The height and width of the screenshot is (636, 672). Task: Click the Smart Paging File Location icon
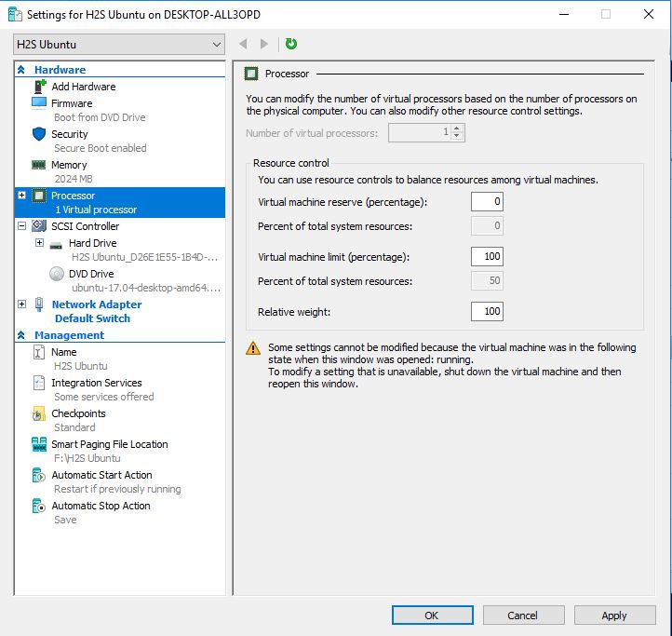pos(39,444)
